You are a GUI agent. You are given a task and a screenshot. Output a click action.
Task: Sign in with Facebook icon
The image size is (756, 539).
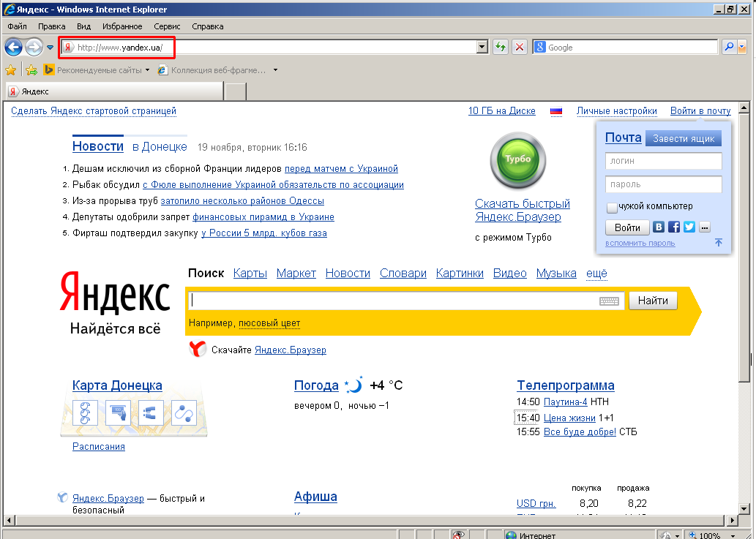[x=674, y=227]
